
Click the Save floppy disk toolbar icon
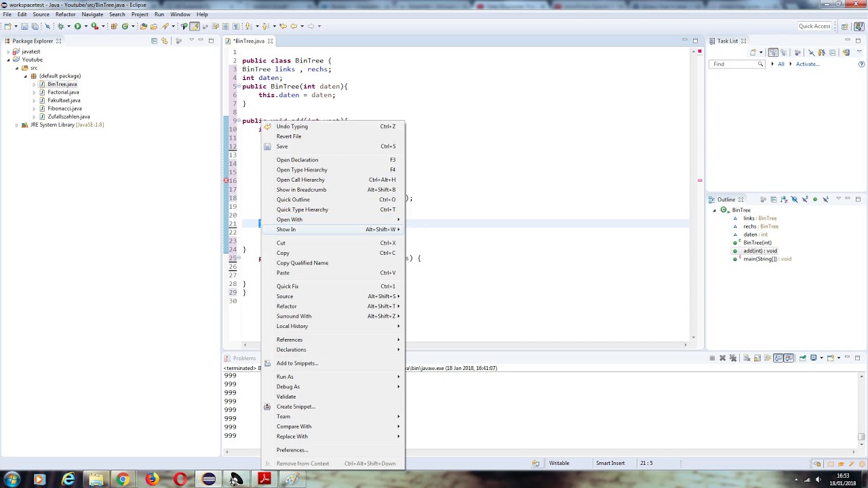tap(24, 26)
